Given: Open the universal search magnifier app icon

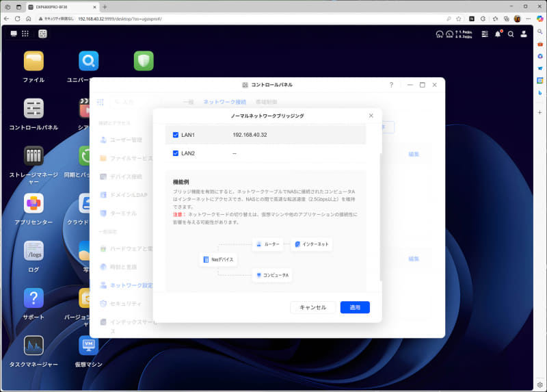Looking at the screenshot, I should click(x=89, y=61).
